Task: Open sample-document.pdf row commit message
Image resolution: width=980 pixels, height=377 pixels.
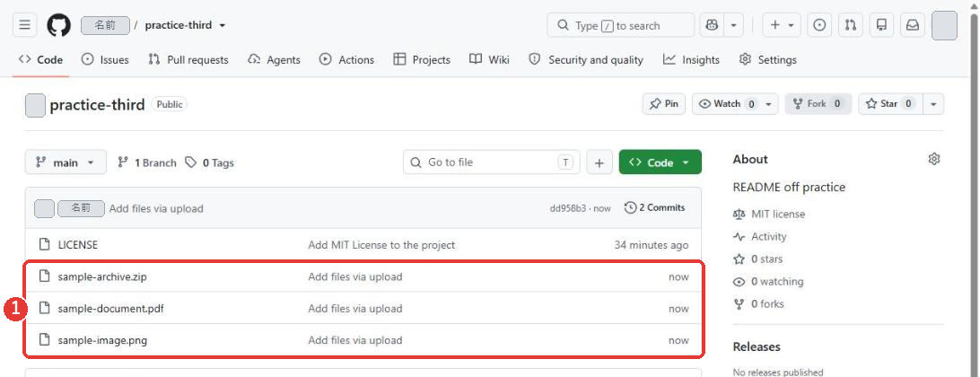Action: coord(355,309)
